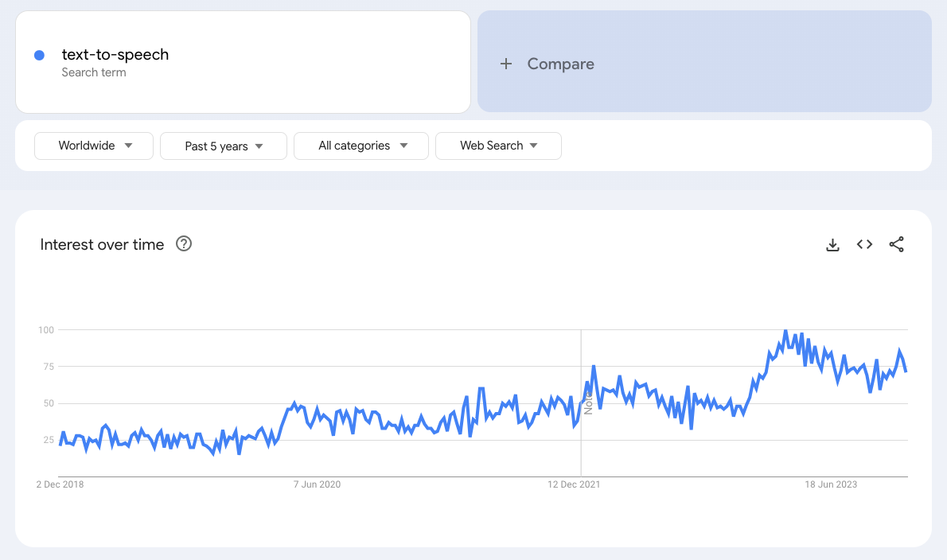Click the 12 Dec 2021 axis label

(x=574, y=484)
